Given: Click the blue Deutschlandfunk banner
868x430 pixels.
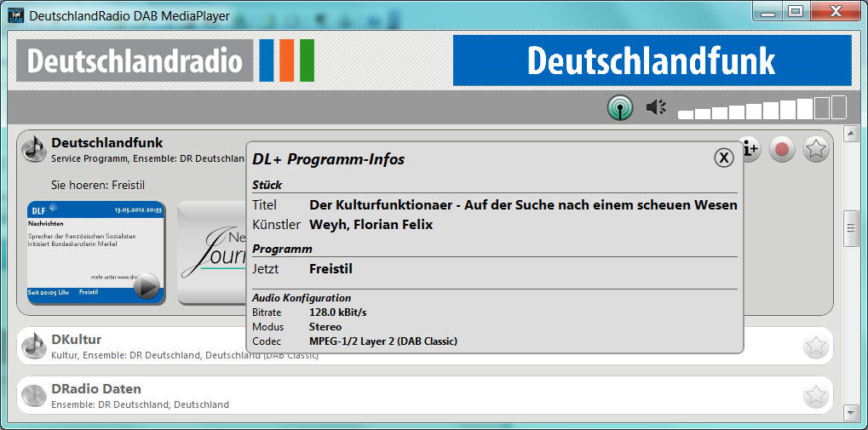Looking at the screenshot, I should [652, 60].
